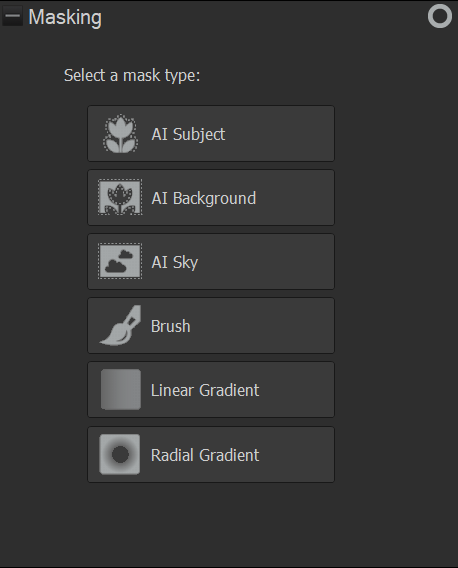Click the "Select a mask type:" label
The height and width of the screenshot is (568, 458).
(x=132, y=75)
